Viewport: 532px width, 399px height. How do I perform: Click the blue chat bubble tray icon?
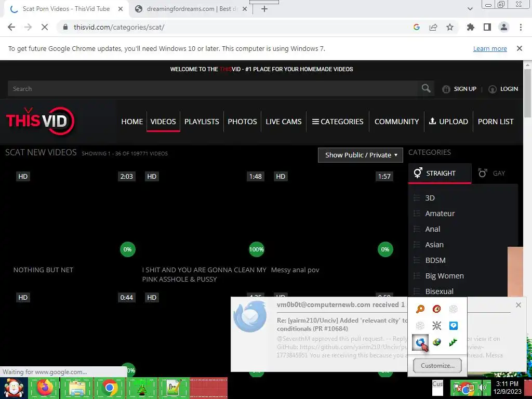[x=453, y=326]
